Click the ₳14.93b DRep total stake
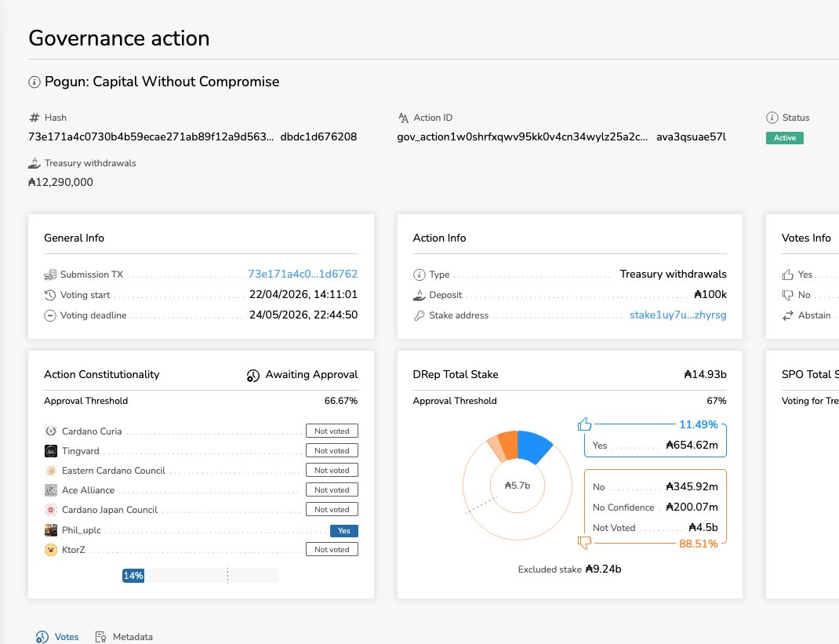 click(x=705, y=375)
